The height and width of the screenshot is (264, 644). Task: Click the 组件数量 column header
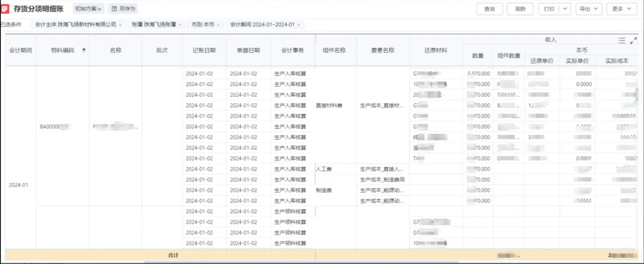(x=509, y=56)
